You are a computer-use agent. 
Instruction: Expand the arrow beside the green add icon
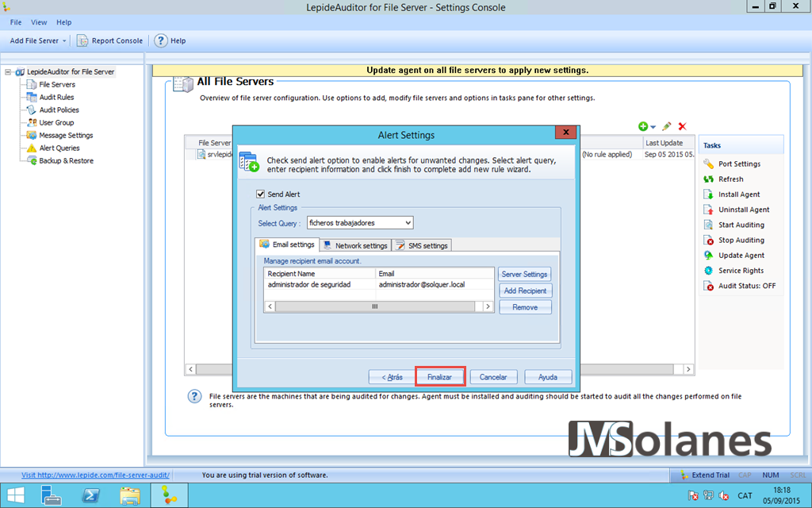pyautogui.click(x=653, y=127)
